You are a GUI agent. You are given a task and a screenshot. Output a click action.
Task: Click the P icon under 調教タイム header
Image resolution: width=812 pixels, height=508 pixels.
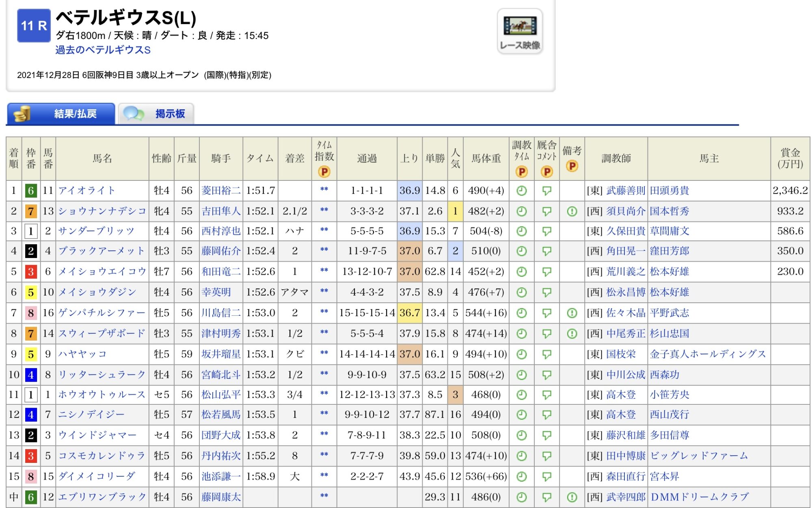point(521,172)
